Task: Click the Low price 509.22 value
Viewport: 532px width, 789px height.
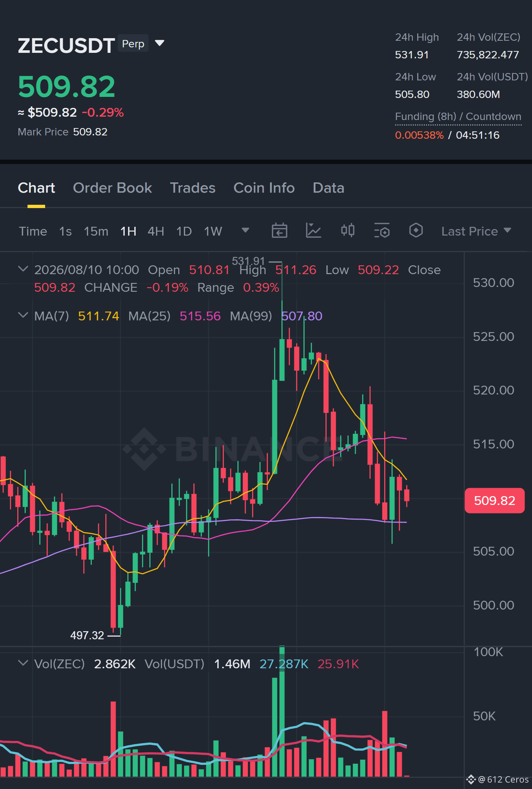Action: click(x=378, y=270)
